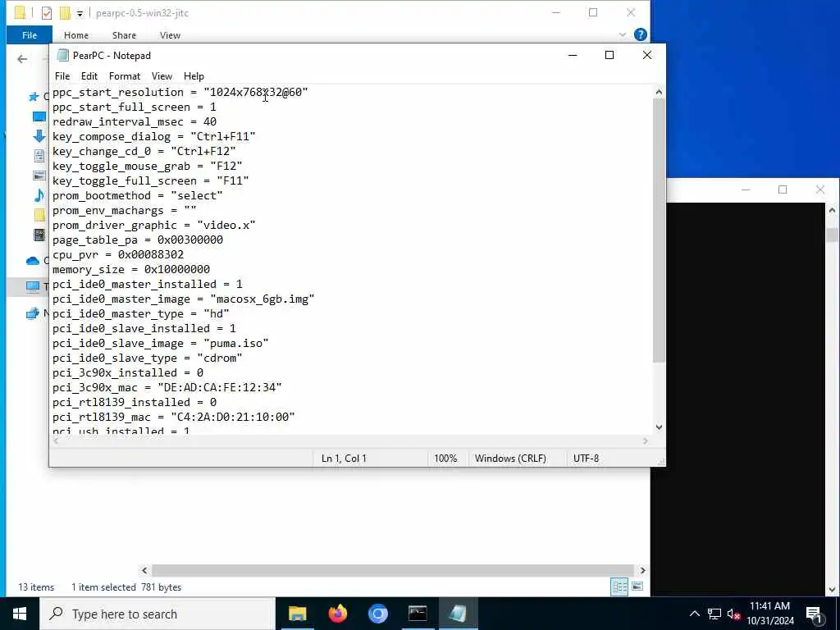The width and height of the screenshot is (840, 630).
Task: Open the Format menu in Notepad
Action: pyautogui.click(x=125, y=76)
